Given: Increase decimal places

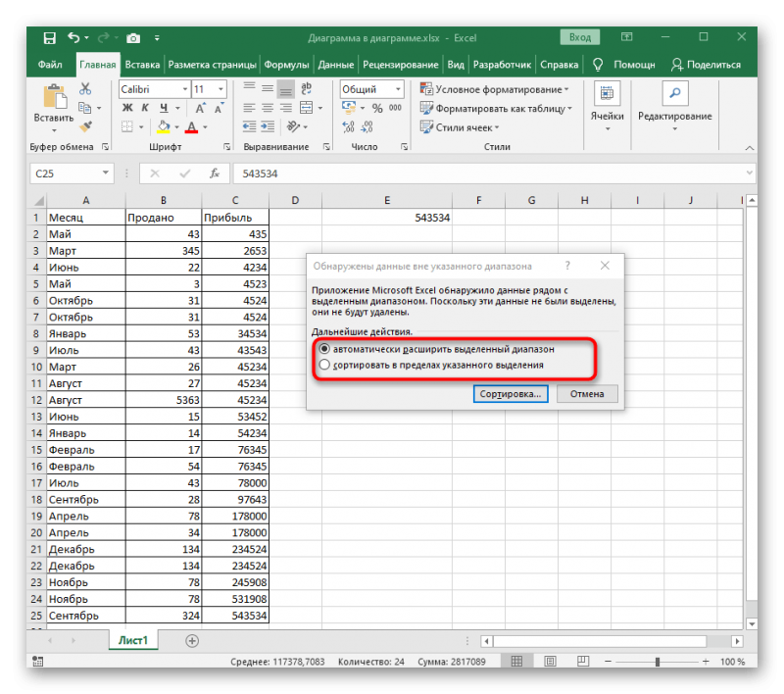Looking at the screenshot, I should [349, 127].
